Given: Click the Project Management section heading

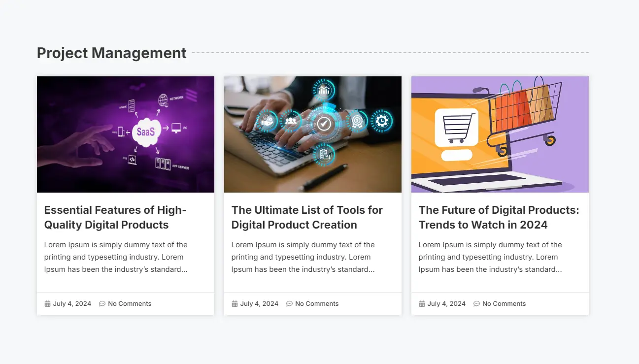Looking at the screenshot, I should click(x=112, y=53).
